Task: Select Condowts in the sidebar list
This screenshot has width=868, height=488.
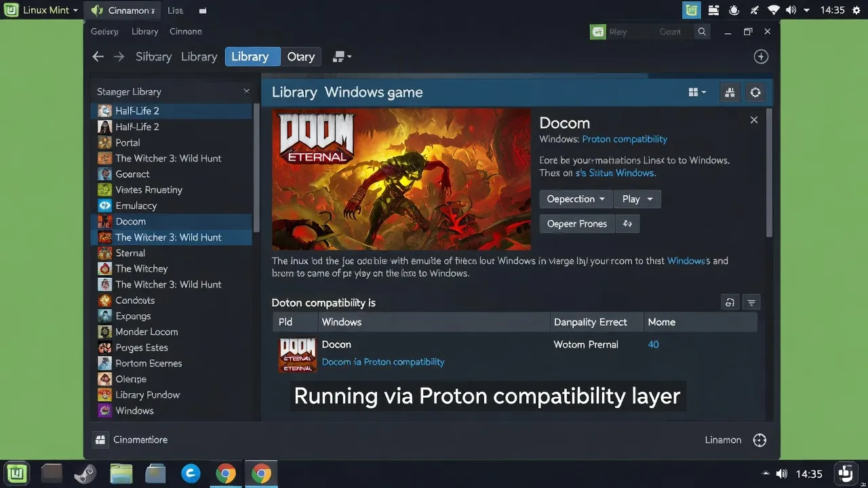Action: coord(172,300)
